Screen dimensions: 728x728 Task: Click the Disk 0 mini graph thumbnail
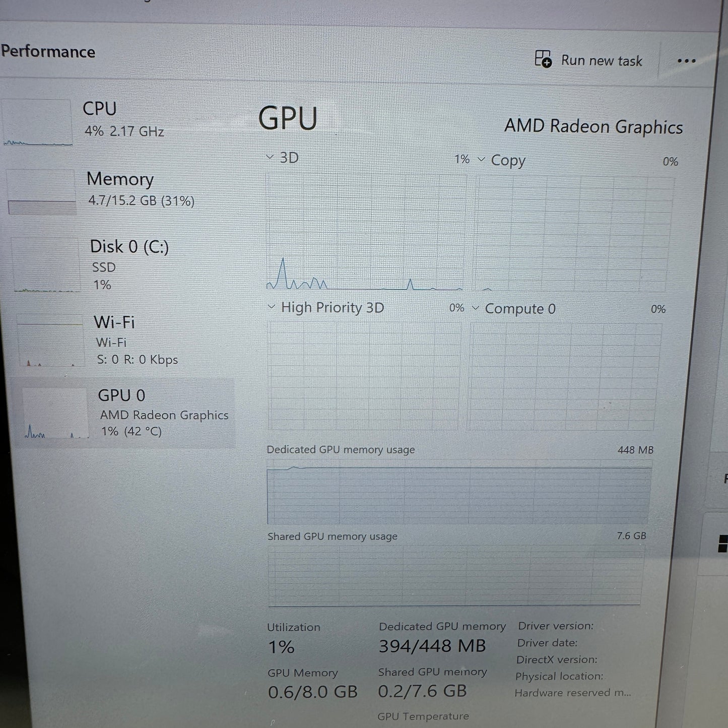46,265
